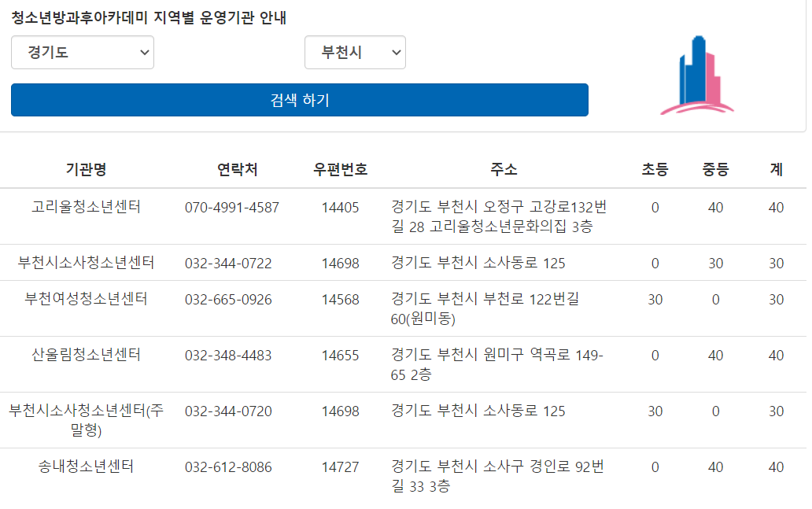Click address 소사구 경인로 92번길 33 3층
Screen dimensions: 812x509
(x=497, y=477)
